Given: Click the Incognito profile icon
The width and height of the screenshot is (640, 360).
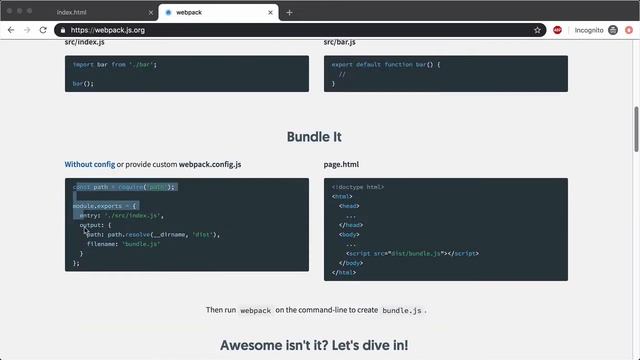Looking at the screenshot, I should [x=613, y=30].
